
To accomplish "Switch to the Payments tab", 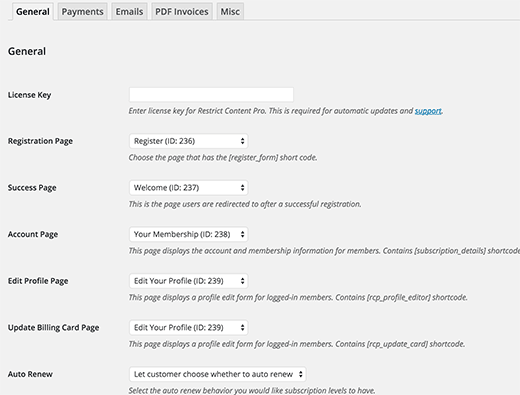I will [x=82, y=12].
